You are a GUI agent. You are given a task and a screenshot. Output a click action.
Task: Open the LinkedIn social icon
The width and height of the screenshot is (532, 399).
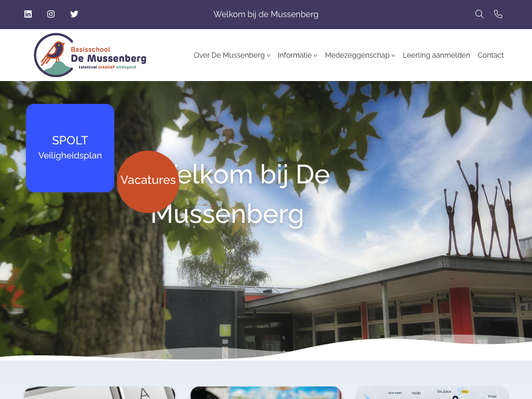click(x=28, y=14)
